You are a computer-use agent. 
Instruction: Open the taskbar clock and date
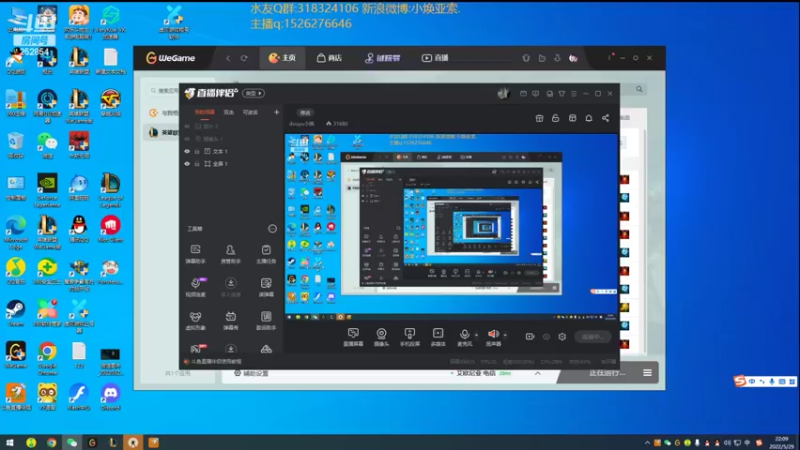click(782, 442)
